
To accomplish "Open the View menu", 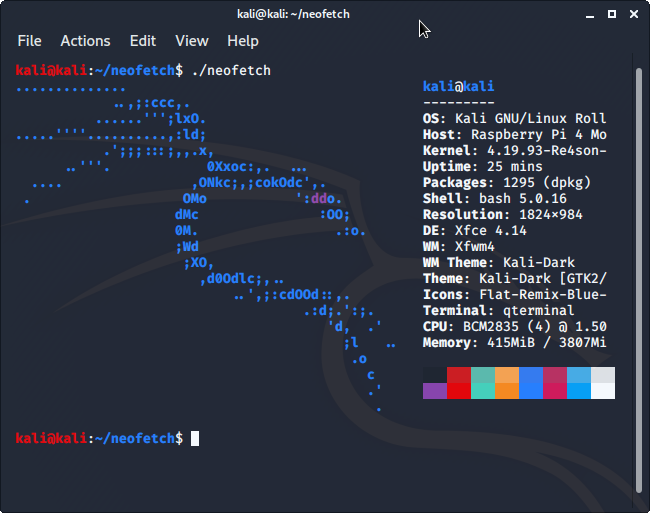I will click(192, 41).
